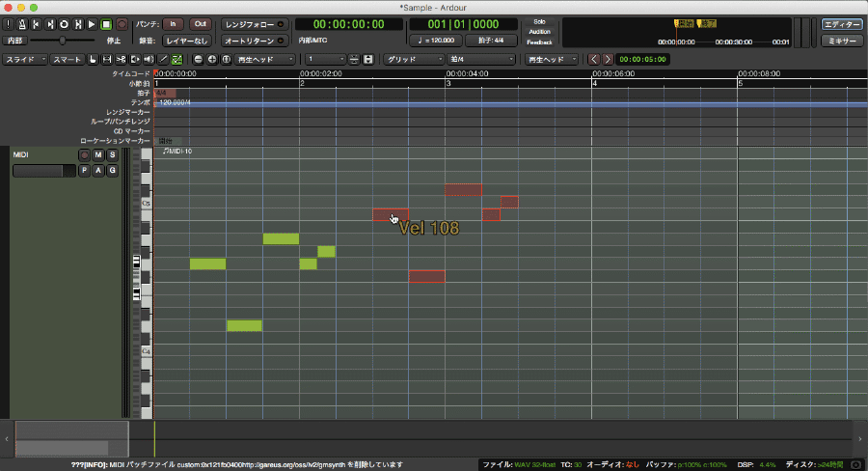Switch to the ミキサー window
The image size is (868, 471).
point(841,41)
